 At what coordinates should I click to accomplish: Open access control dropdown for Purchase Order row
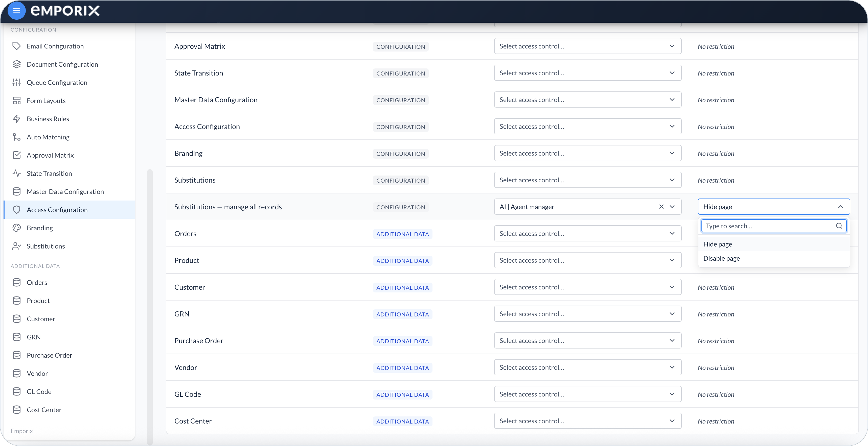588,340
